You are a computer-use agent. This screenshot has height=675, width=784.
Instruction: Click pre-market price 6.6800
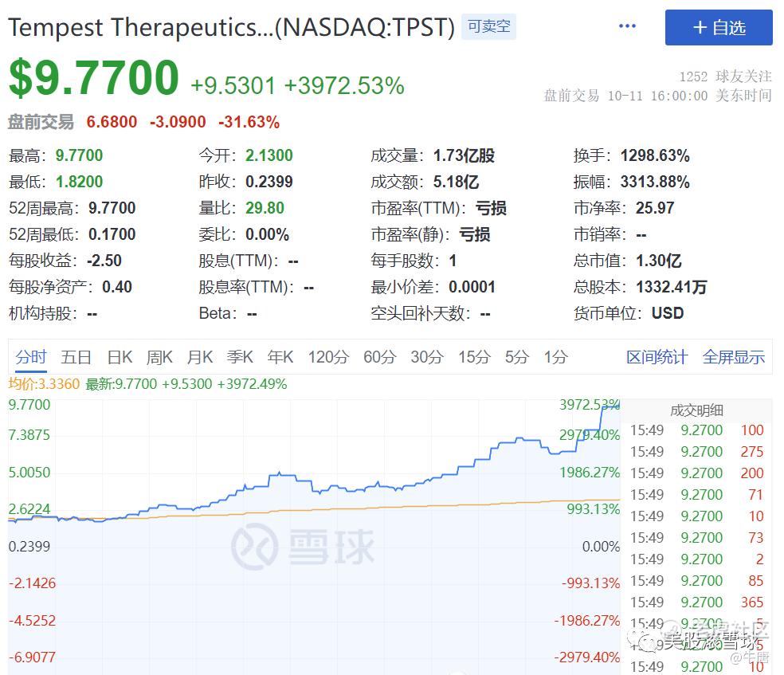point(112,121)
